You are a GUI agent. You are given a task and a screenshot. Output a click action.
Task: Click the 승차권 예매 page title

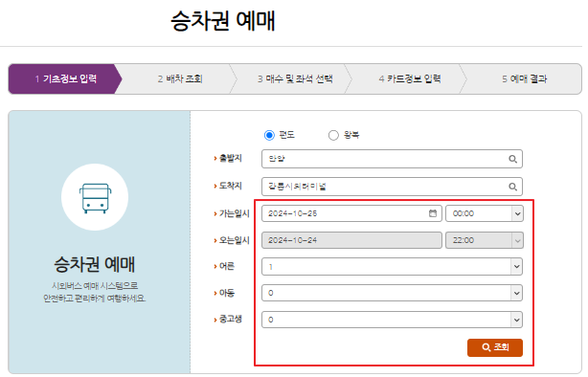[x=223, y=21]
